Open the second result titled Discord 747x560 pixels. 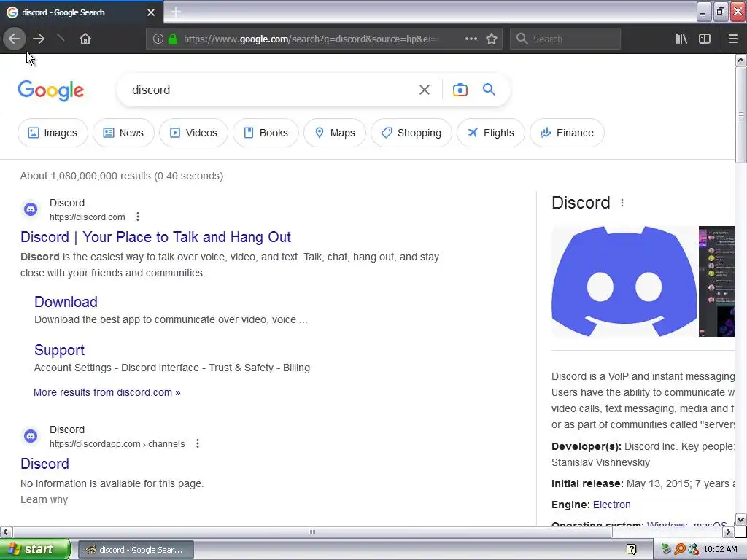pos(44,463)
